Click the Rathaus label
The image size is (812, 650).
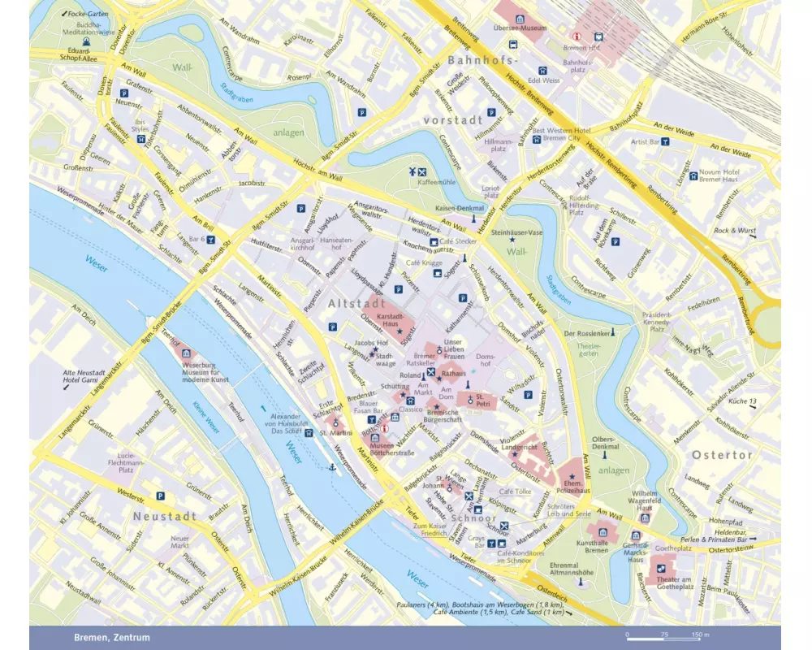454,373
